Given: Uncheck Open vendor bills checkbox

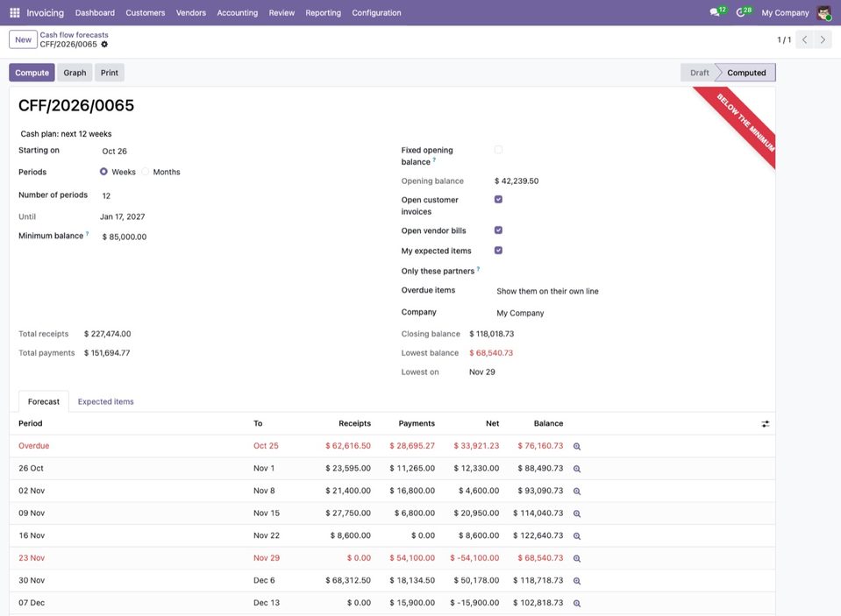Looking at the screenshot, I should coord(498,230).
